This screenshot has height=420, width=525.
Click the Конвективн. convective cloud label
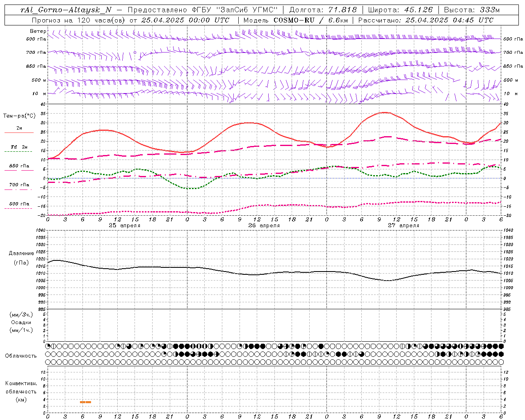coord(21,383)
